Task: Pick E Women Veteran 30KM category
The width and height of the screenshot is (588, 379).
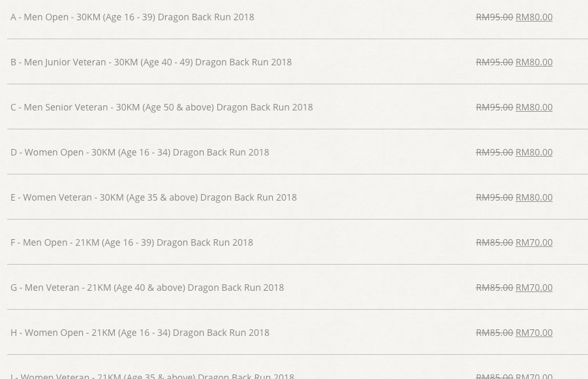Action: tap(153, 197)
